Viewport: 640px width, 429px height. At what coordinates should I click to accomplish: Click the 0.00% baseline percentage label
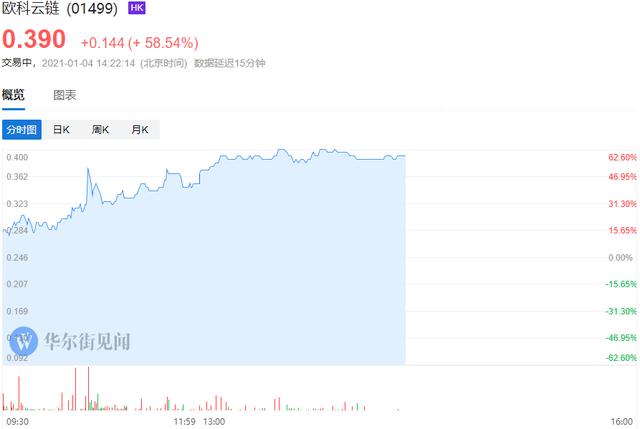pos(620,258)
